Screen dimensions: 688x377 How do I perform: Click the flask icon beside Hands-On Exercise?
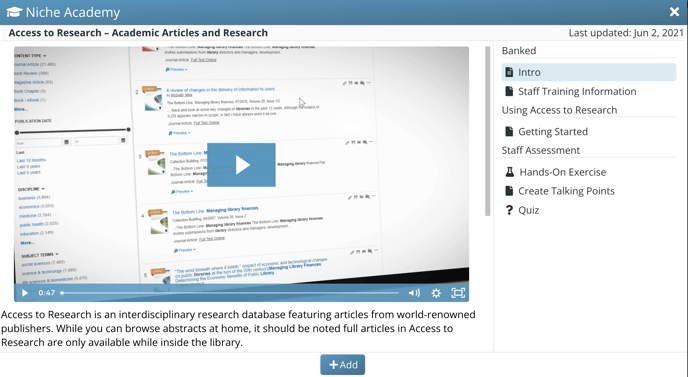[x=509, y=172]
